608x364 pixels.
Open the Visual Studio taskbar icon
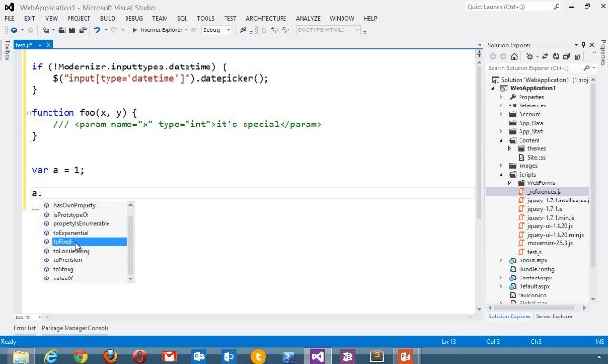pos(318,355)
